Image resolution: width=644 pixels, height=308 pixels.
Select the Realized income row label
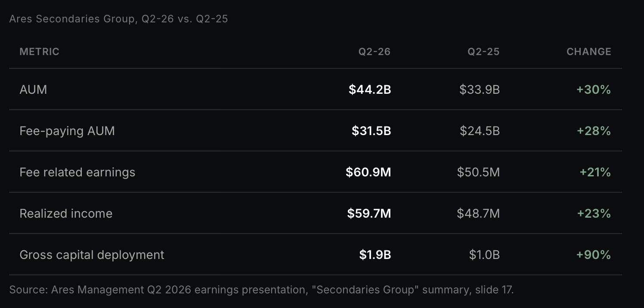click(x=66, y=213)
